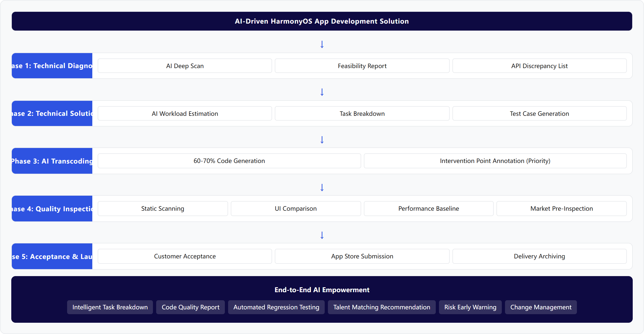The height and width of the screenshot is (334, 644).
Task: Click the Change Management tag
Action: coord(541,307)
